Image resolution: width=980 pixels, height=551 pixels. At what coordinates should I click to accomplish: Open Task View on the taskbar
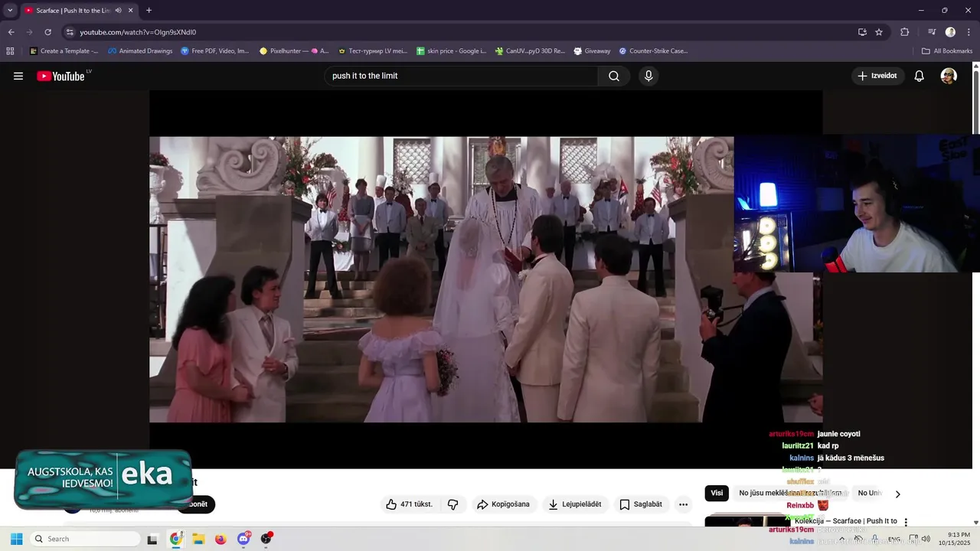tap(152, 539)
